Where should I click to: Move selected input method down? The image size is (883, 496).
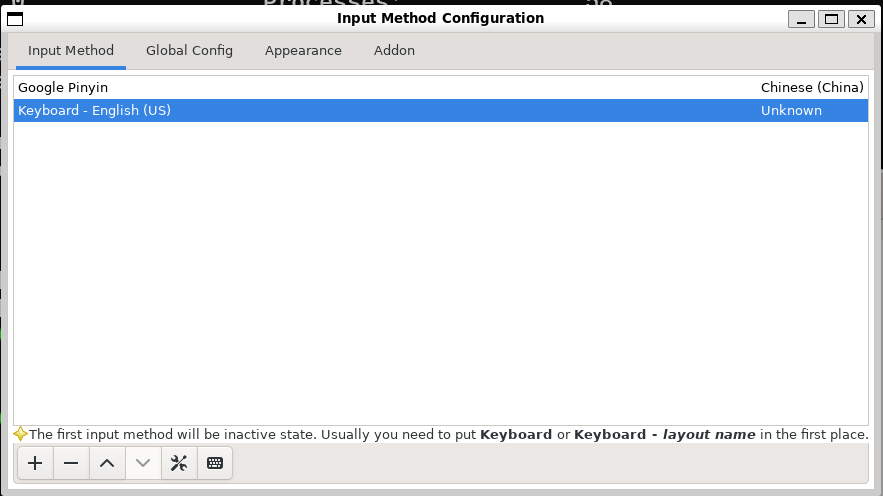point(143,463)
